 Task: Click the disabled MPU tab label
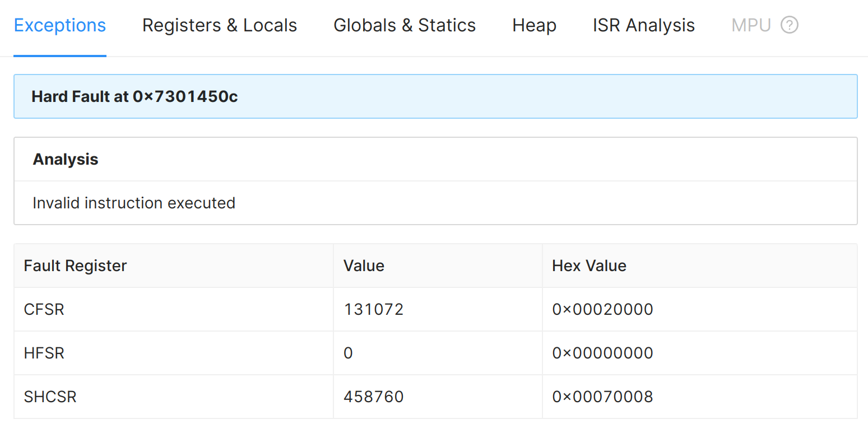pos(751,25)
